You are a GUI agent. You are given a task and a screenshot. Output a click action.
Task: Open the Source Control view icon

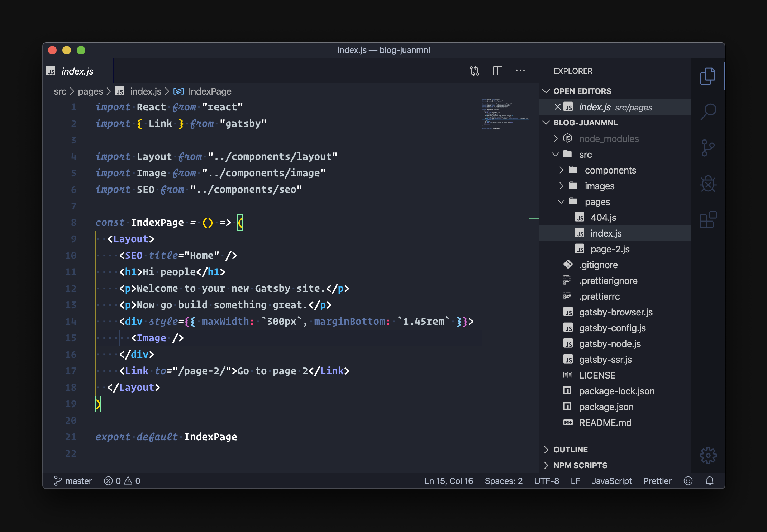708,148
